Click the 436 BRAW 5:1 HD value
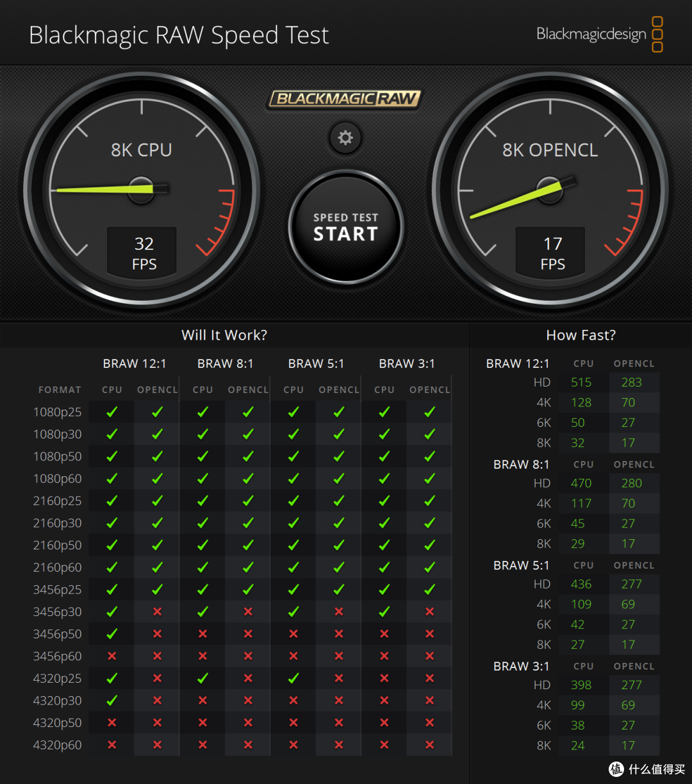This screenshot has height=784, width=692. click(x=581, y=584)
